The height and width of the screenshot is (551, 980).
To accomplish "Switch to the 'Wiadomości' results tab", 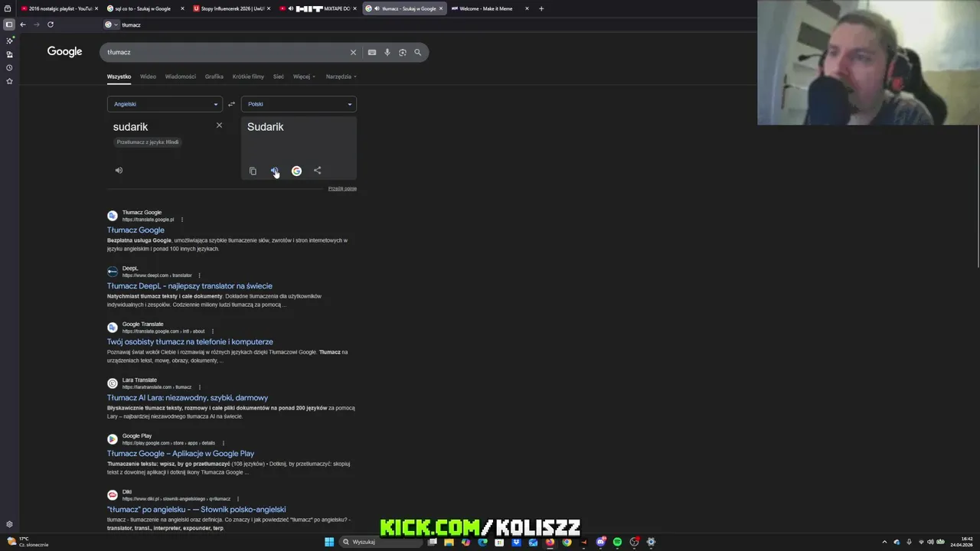I will tap(181, 77).
